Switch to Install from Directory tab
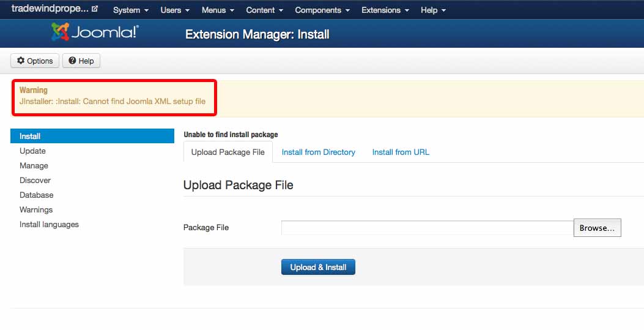This screenshot has width=644, height=330. click(318, 152)
